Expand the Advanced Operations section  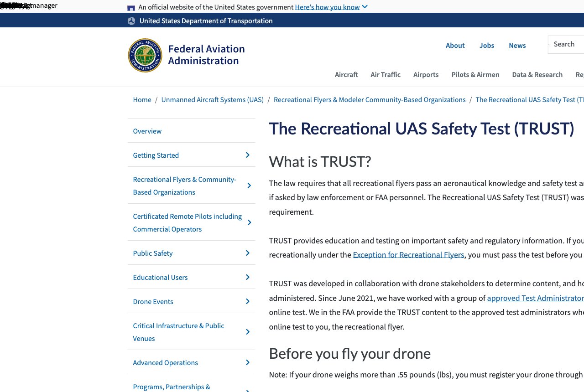click(248, 362)
